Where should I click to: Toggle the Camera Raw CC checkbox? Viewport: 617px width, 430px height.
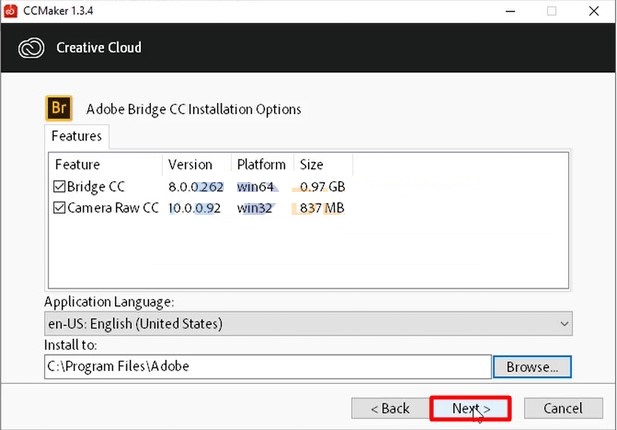click(59, 208)
